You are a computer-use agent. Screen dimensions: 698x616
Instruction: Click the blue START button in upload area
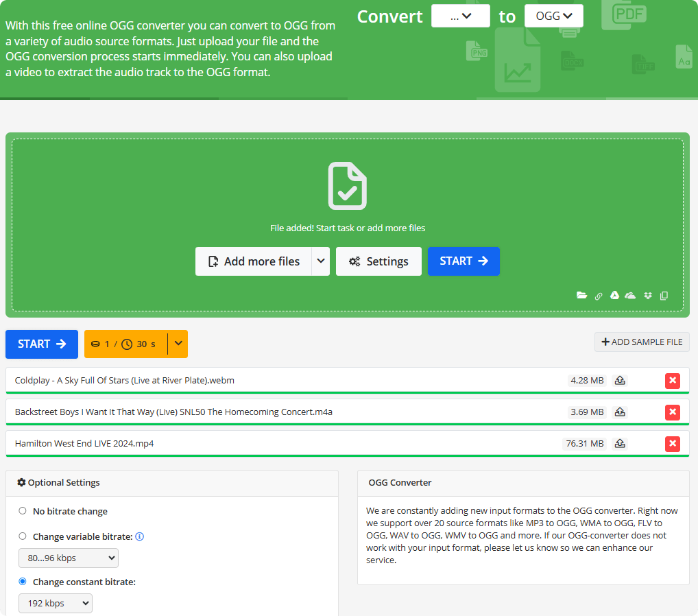(464, 261)
